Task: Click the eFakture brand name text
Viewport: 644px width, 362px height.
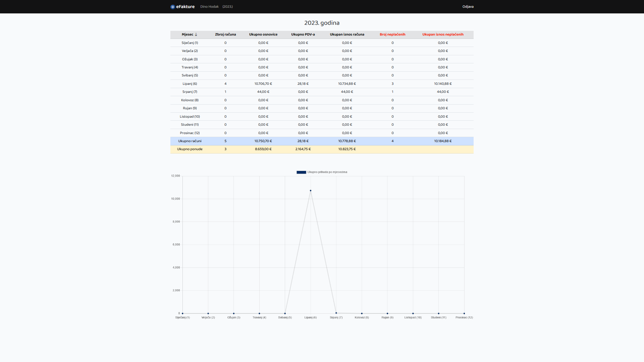Action: [x=185, y=7]
